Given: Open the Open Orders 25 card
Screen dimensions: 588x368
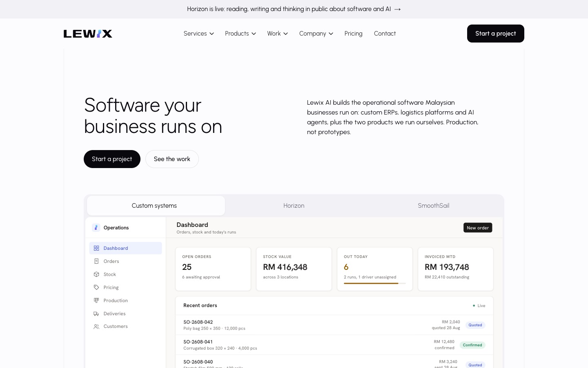Looking at the screenshot, I should (213, 269).
